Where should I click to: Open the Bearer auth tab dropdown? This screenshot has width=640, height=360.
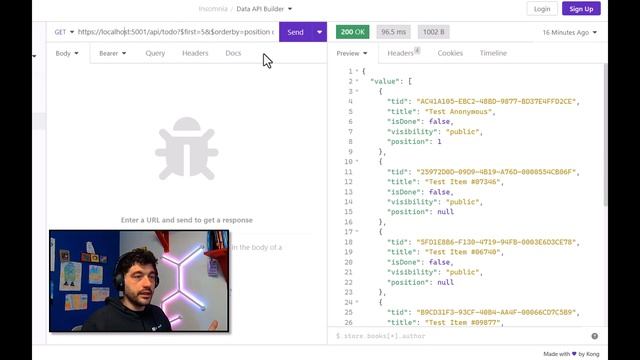[113, 53]
